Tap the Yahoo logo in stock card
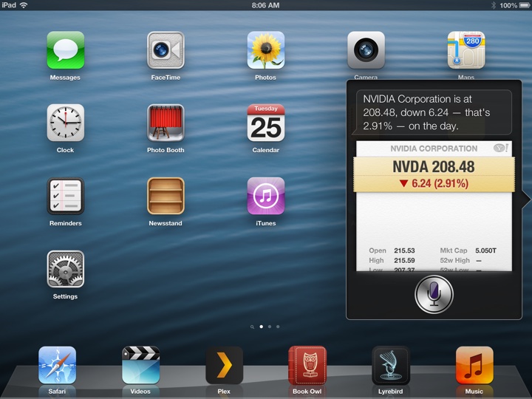Image resolution: width=532 pixels, height=399 pixels. coord(500,148)
